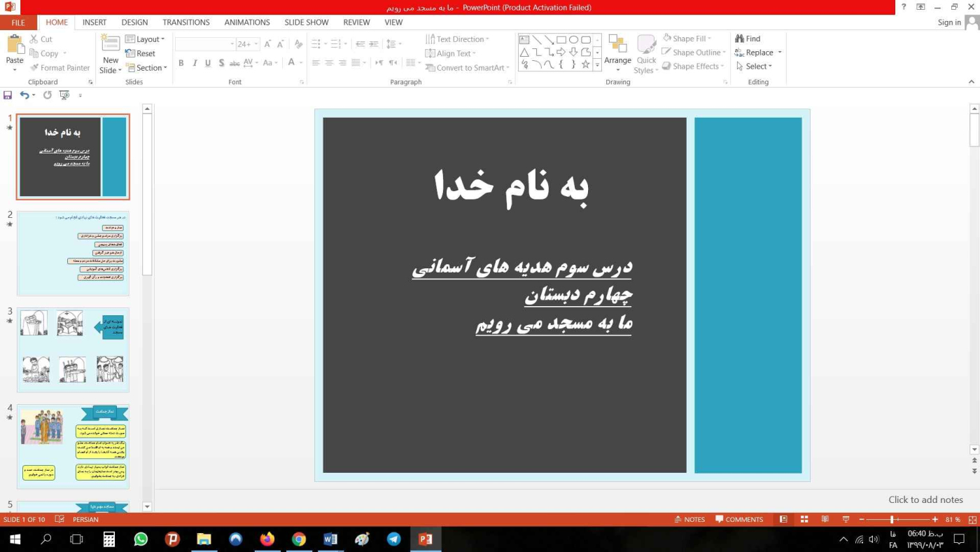Viewport: 980px width, 552px height.
Task: Open the INSERT ribbon tab
Action: click(x=94, y=22)
